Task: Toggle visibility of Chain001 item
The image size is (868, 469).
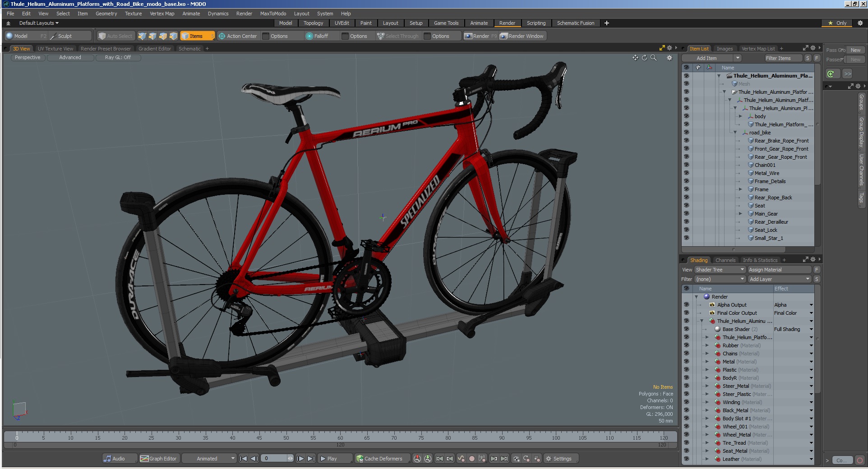Action: tap(686, 165)
